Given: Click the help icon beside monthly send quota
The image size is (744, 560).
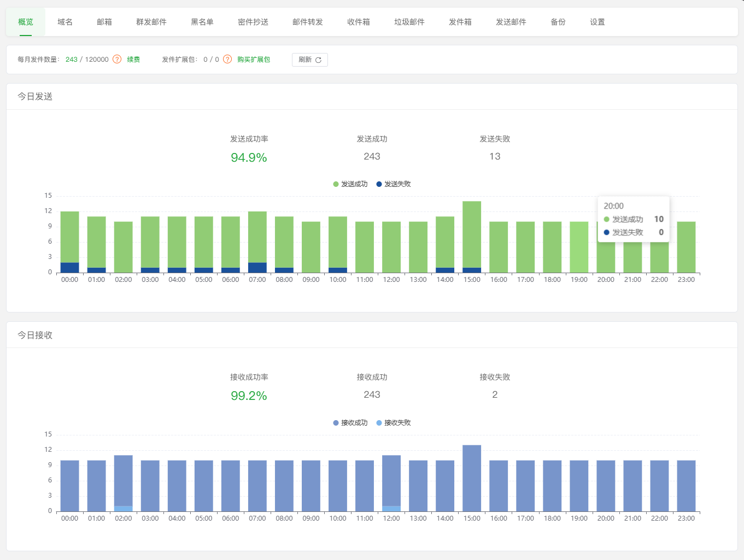Looking at the screenshot, I should (x=117, y=60).
